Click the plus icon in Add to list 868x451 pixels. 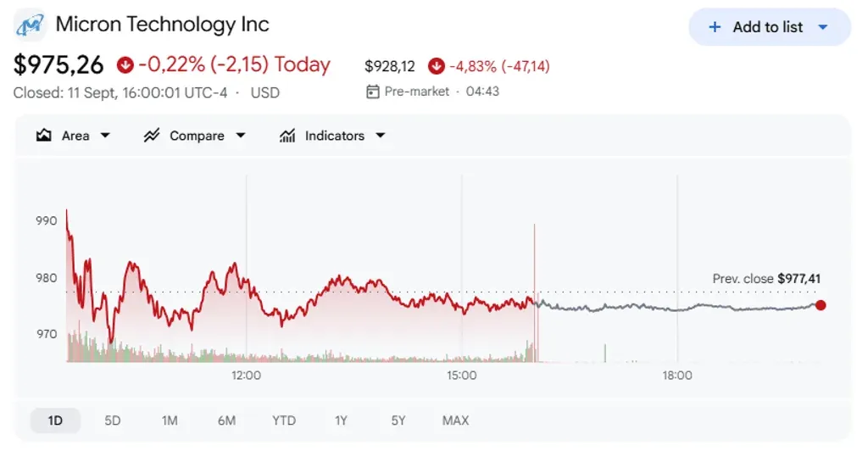(x=715, y=27)
